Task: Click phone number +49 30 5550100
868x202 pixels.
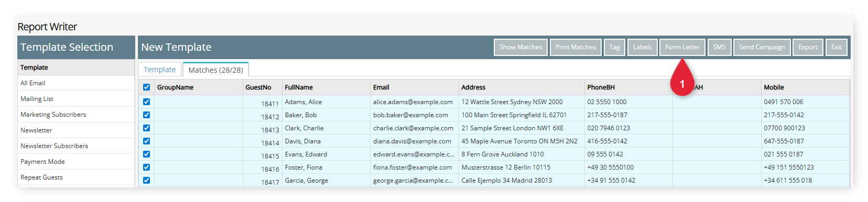Action: tap(610, 167)
